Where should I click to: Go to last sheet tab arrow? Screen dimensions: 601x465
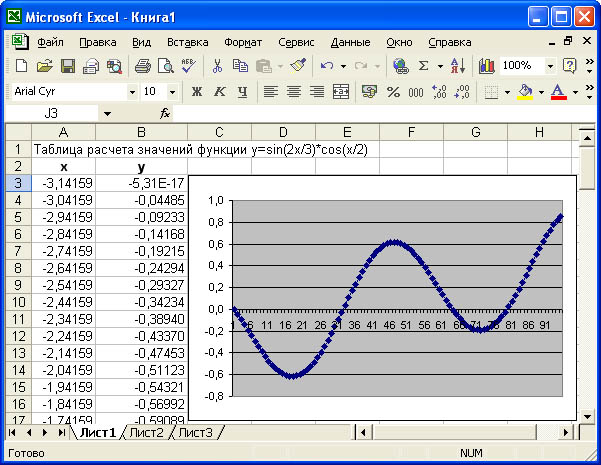point(61,433)
